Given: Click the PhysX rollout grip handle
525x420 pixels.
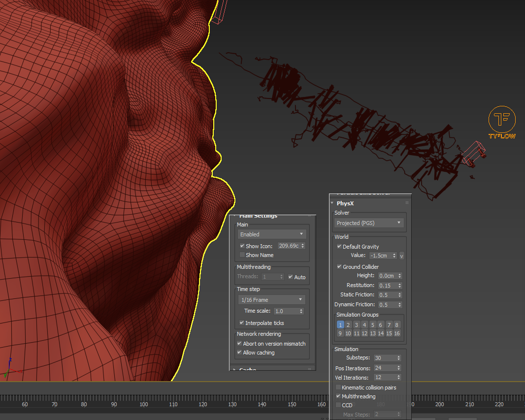Looking at the screenshot, I should click(x=407, y=203).
